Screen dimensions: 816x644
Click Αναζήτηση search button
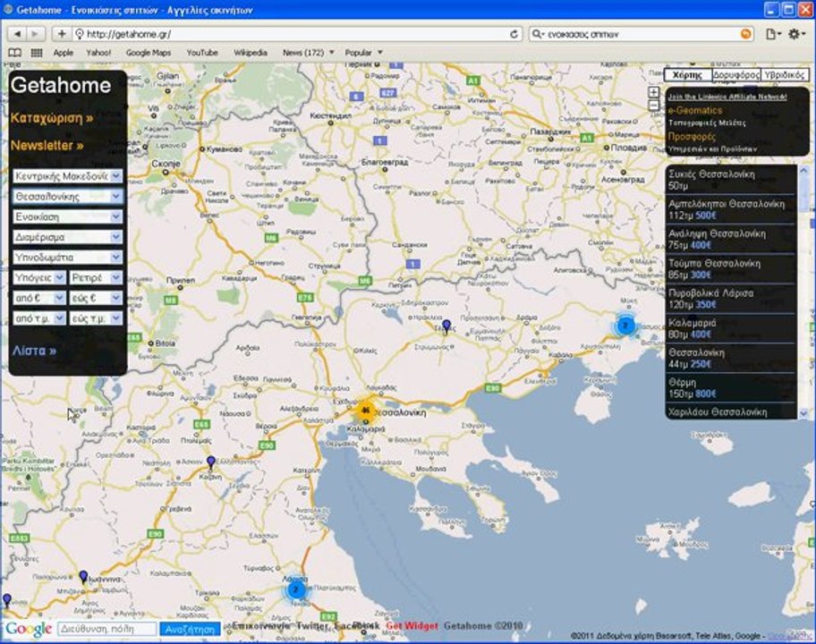190,630
